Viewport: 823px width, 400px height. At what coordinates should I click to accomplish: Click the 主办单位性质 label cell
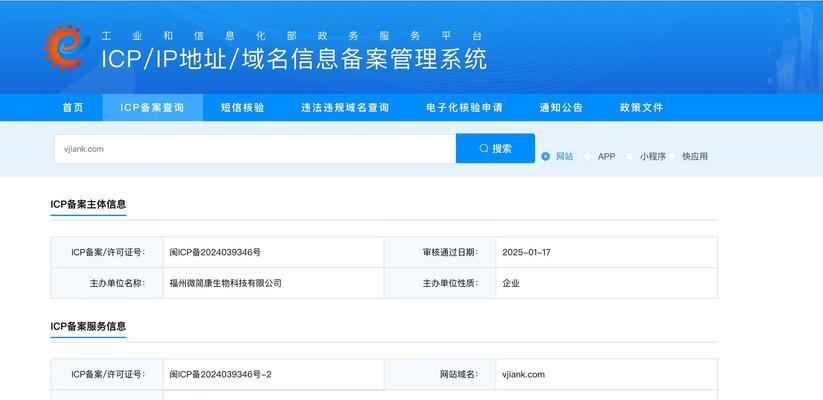point(440,283)
